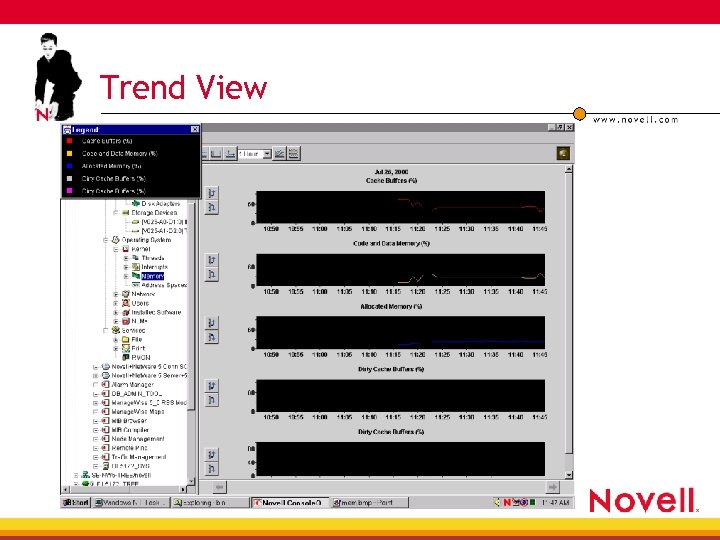Screen dimensions: 720x540
Task: Click the Users node icon
Action: point(126,303)
